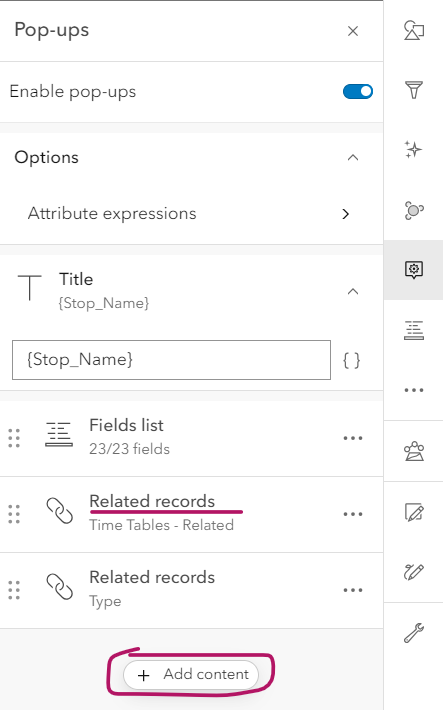443x710 pixels.
Task: Open the Aggregation clustering icon
Action: (414, 210)
